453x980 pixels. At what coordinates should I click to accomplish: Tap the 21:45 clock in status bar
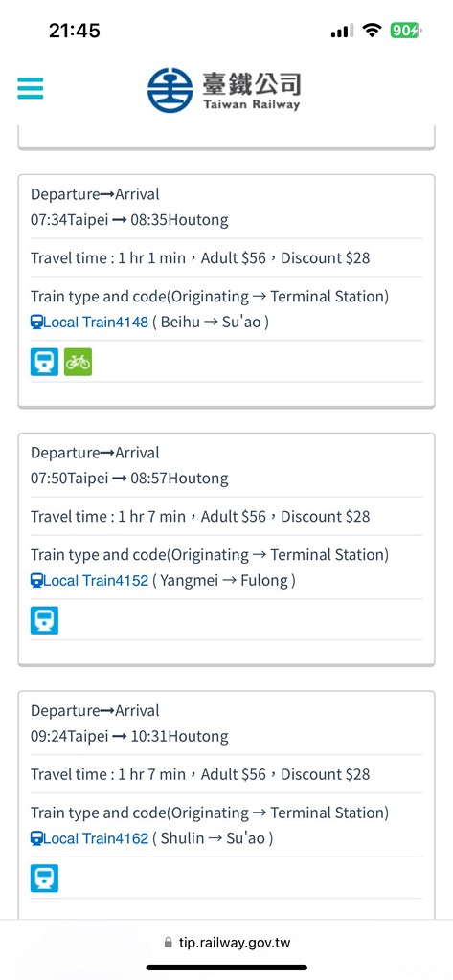[x=75, y=30]
